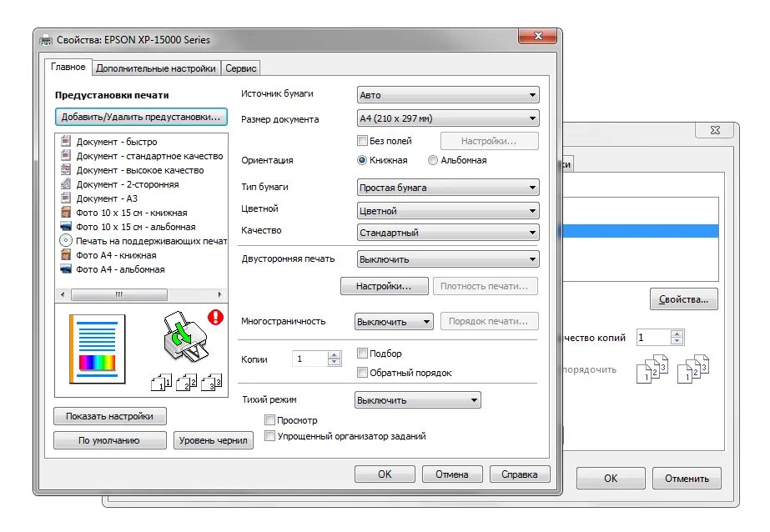Click the printer illustration icon in preview
Image resolution: width=770 pixels, height=532 pixels.
click(x=186, y=337)
